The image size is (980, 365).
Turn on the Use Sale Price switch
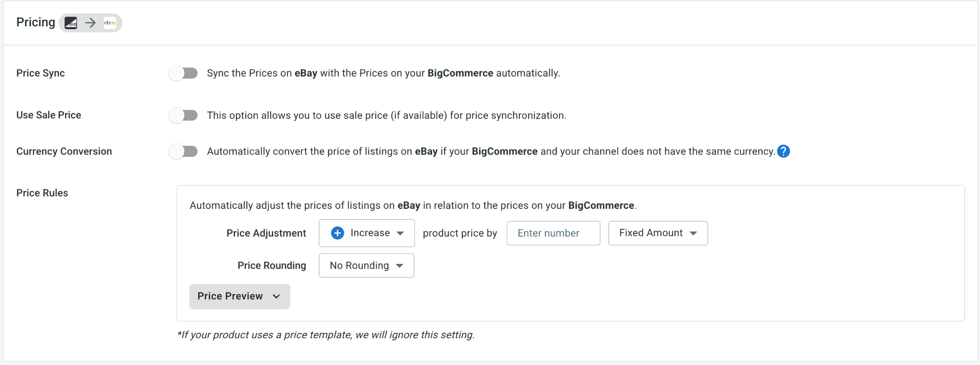coord(183,115)
